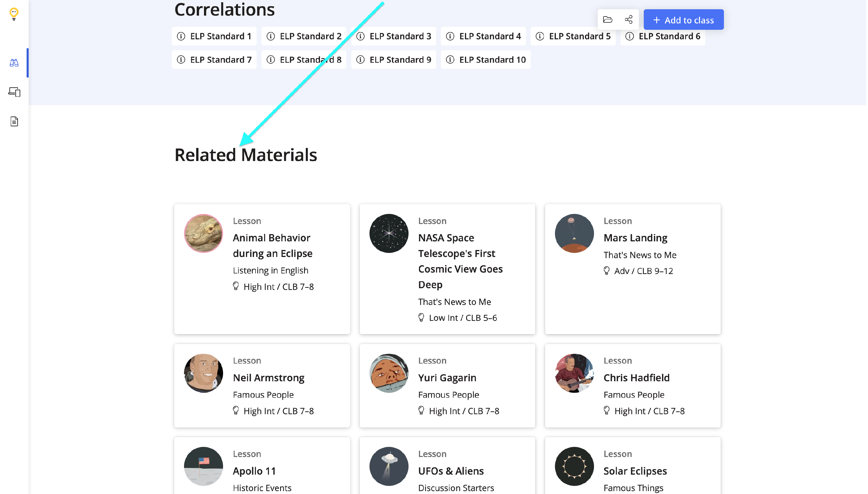
Task: Open the binoculars explore sidebar icon
Action: point(14,63)
